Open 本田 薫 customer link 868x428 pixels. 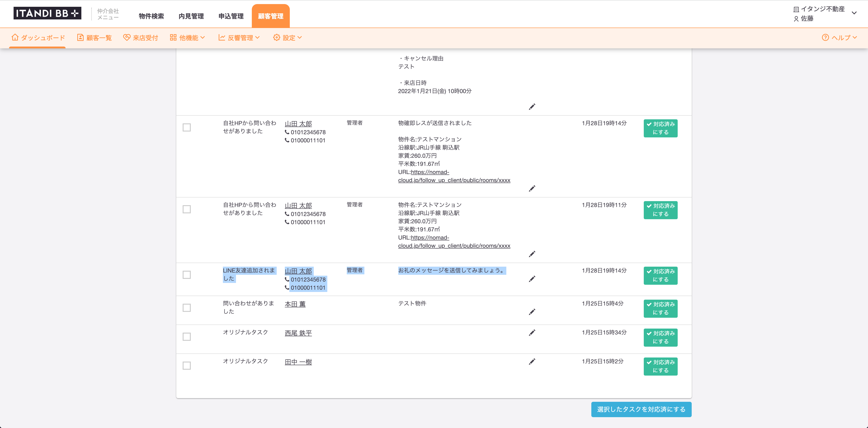click(295, 304)
